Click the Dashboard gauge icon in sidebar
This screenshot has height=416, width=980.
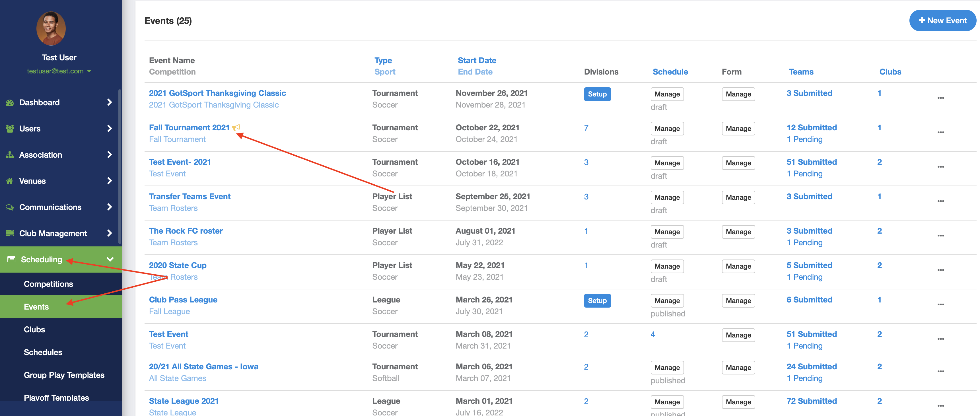(x=10, y=103)
